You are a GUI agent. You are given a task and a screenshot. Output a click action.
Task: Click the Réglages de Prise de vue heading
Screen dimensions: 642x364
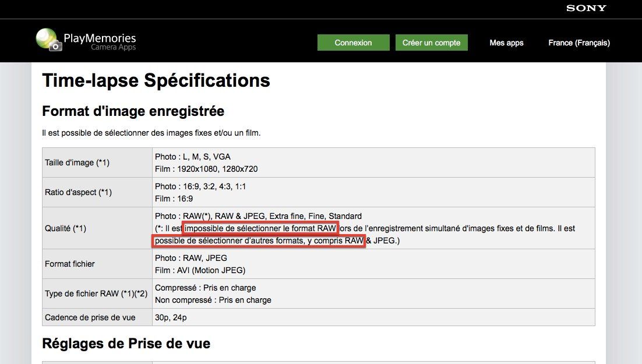[x=126, y=344]
